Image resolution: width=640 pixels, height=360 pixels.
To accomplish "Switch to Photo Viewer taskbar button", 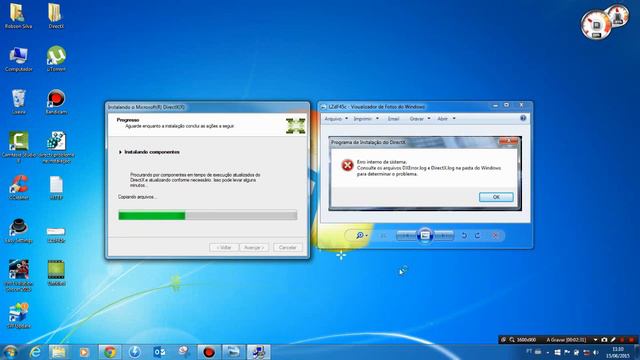I will [233, 352].
